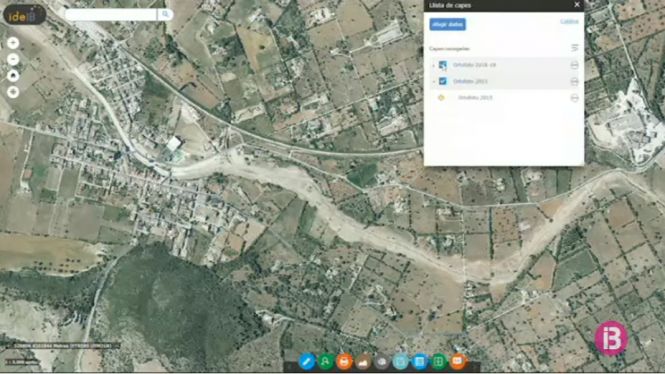Click the scale bar at bottom left
The width and height of the screenshot is (665, 374).
coord(22,362)
